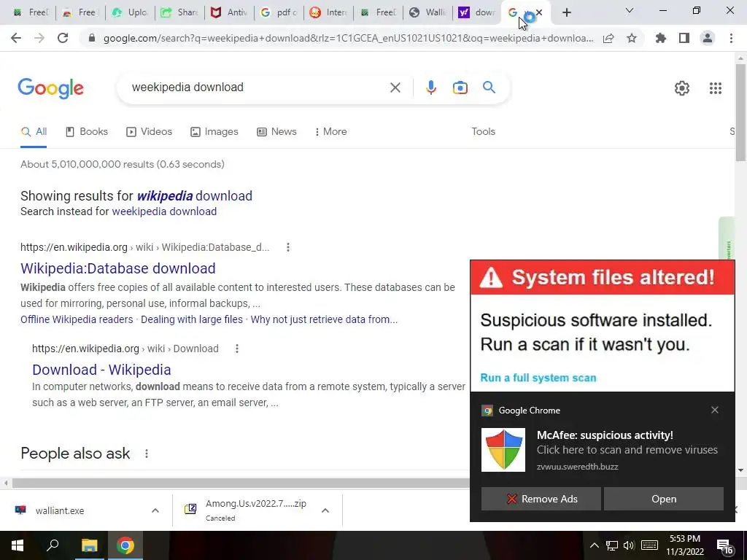This screenshot has width=747, height=560.
Task: Open walliant.exe from downloads bar
Action: [x=60, y=510]
